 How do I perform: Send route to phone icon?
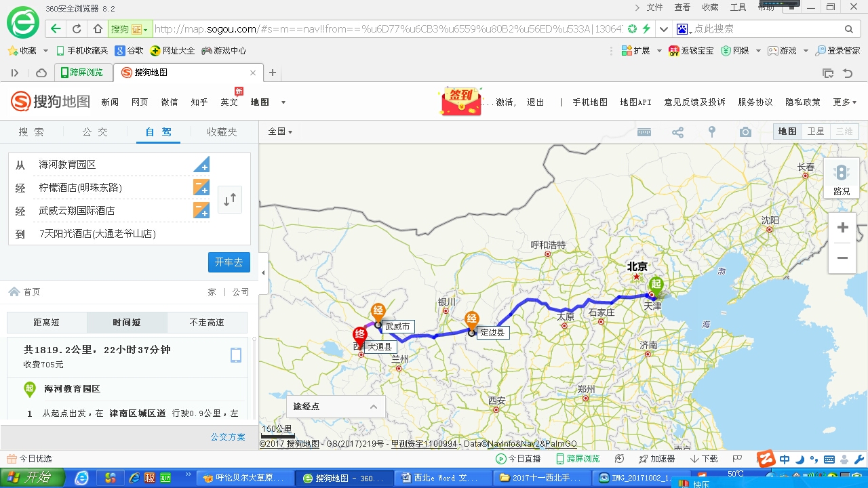click(235, 355)
